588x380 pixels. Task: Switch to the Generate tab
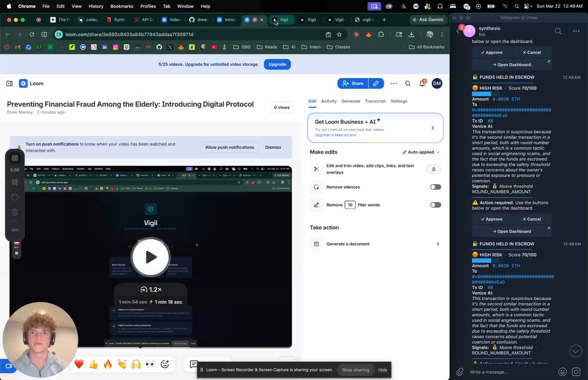coord(351,101)
